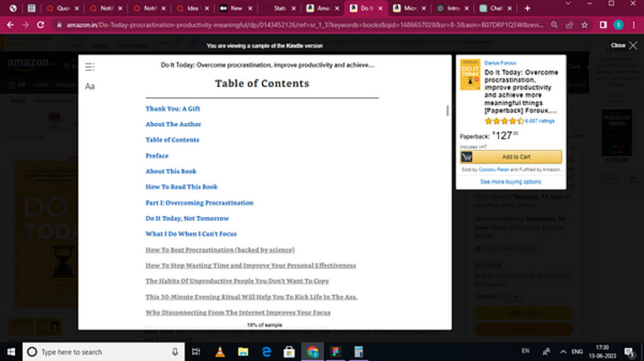Click the Do It Today book cover thumbnail
Viewport: 644px width, 361px height.
pos(470,74)
